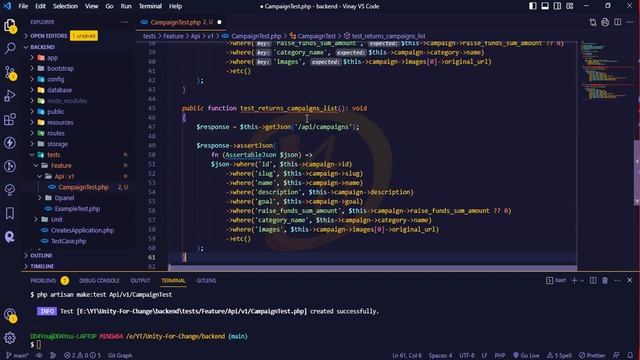Open notifications bell in status bar
Viewport: 640px width, 360px height.
[x=630, y=356]
